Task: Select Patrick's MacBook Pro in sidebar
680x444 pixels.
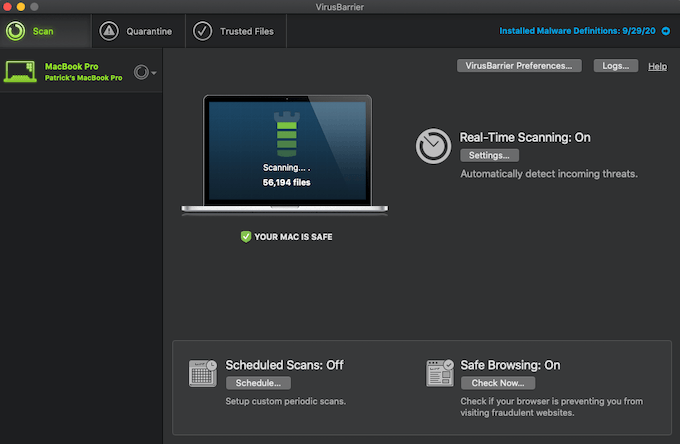Action: click(x=81, y=72)
